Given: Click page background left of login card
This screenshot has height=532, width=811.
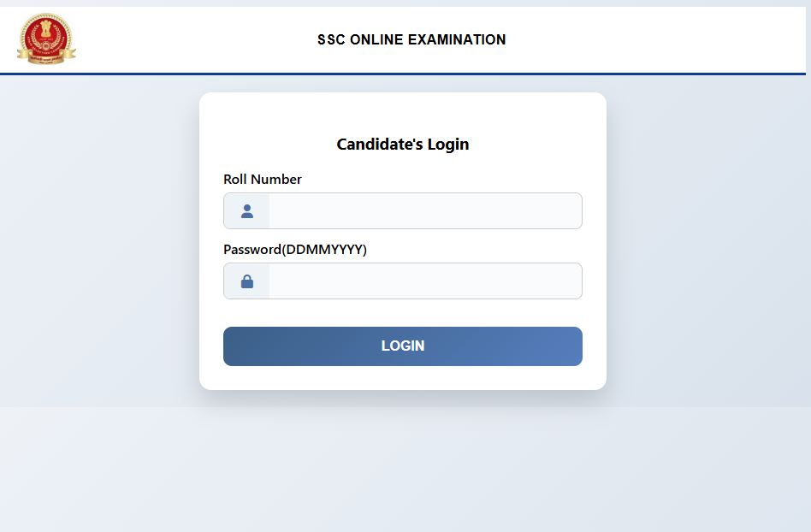Looking at the screenshot, I should point(98,239).
